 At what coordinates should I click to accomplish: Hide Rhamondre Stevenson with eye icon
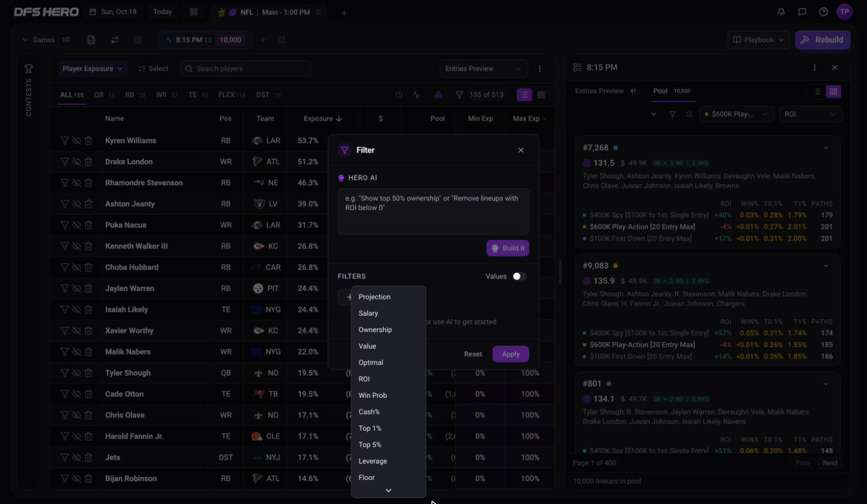76,182
